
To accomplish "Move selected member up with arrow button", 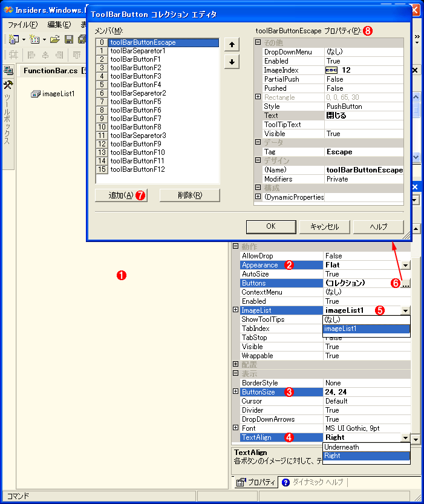I will [232, 45].
